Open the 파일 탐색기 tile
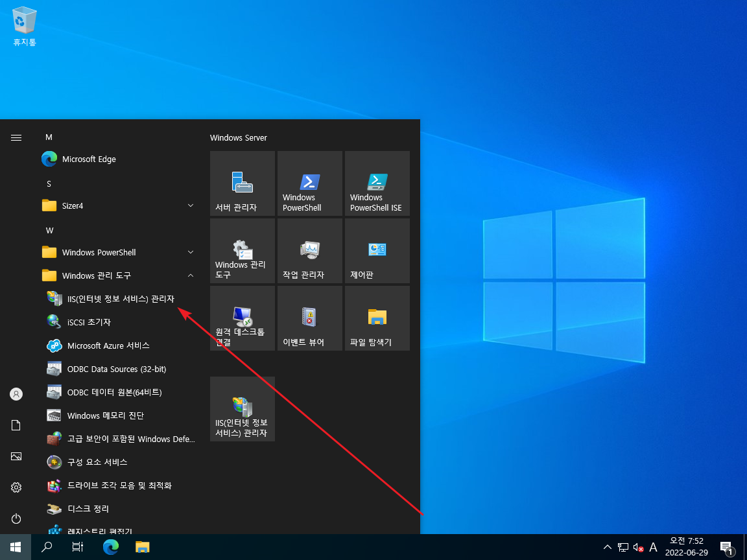 377,318
